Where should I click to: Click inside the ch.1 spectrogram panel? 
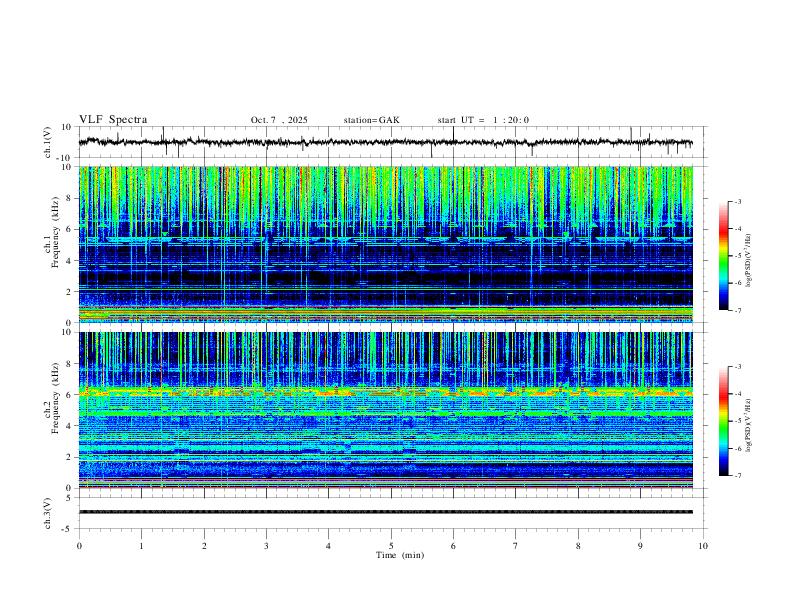[x=385, y=244]
